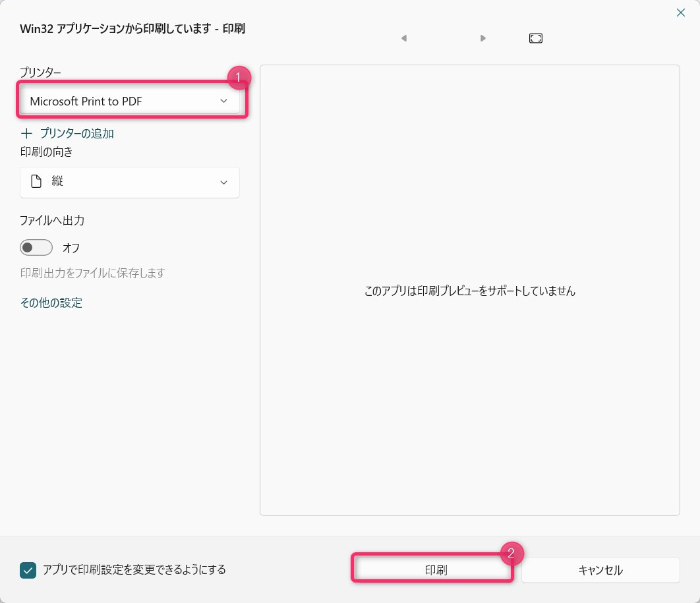Click the red number 1 badge
This screenshot has width=700, height=603.
click(x=239, y=78)
